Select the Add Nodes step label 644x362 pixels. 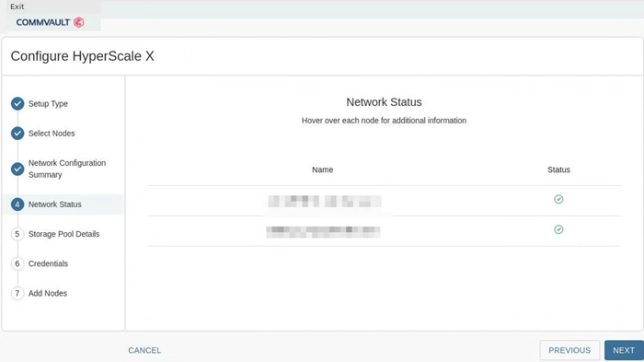point(48,293)
